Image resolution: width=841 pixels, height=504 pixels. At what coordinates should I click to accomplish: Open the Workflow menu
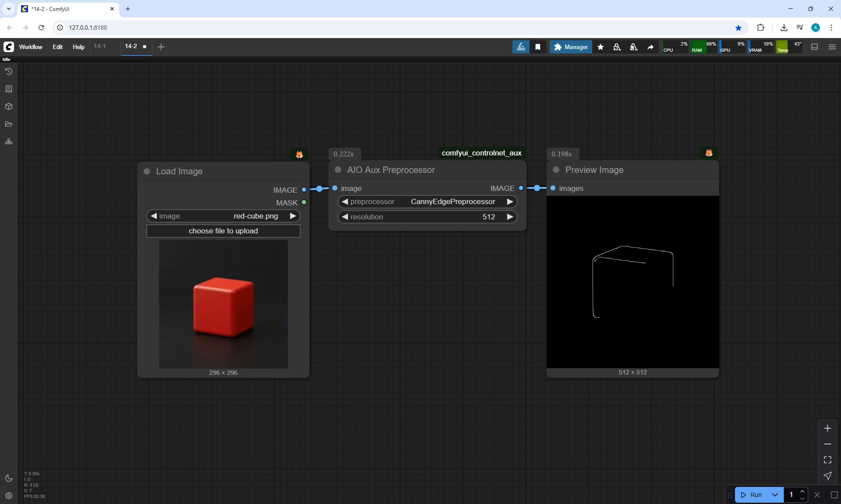coord(31,47)
